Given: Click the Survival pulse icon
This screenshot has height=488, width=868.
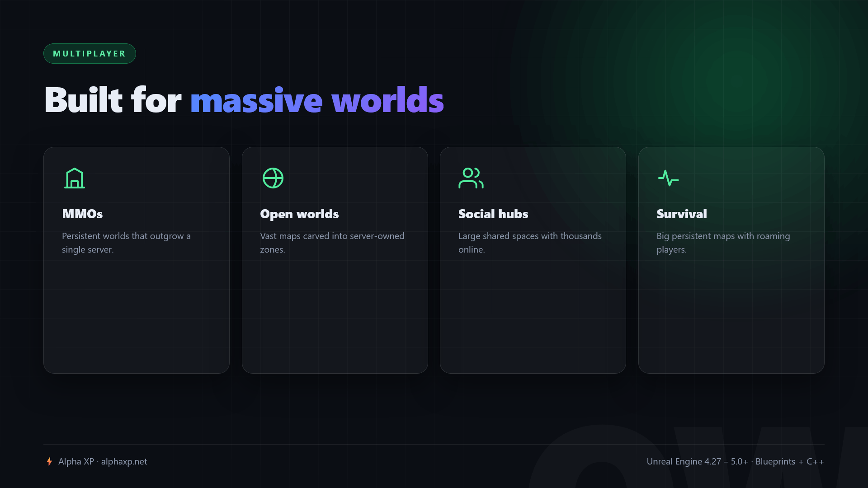Looking at the screenshot, I should click(669, 178).
